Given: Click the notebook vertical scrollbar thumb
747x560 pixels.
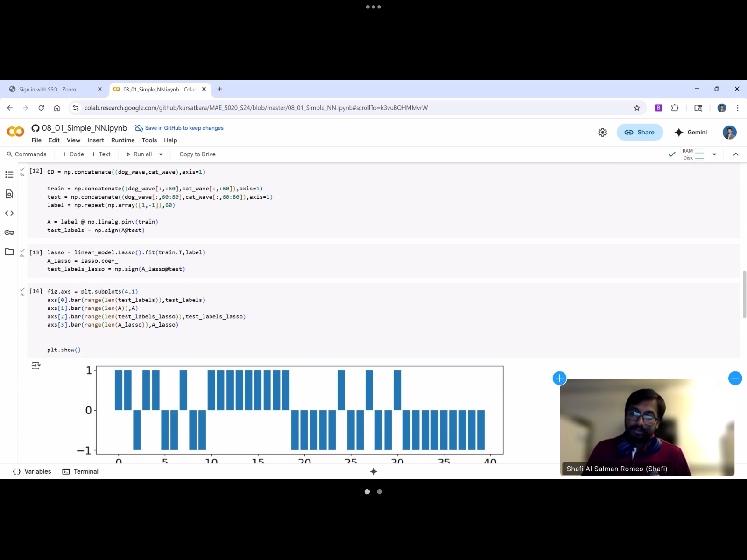Looking at the screenshot, I should (744, 294).
